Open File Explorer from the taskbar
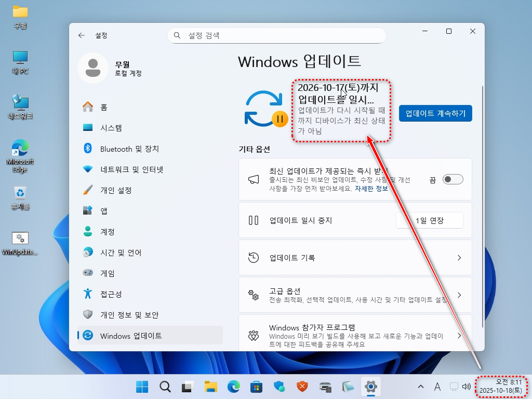532x399 pixels. pyautogui.click(x=211, y=387)
